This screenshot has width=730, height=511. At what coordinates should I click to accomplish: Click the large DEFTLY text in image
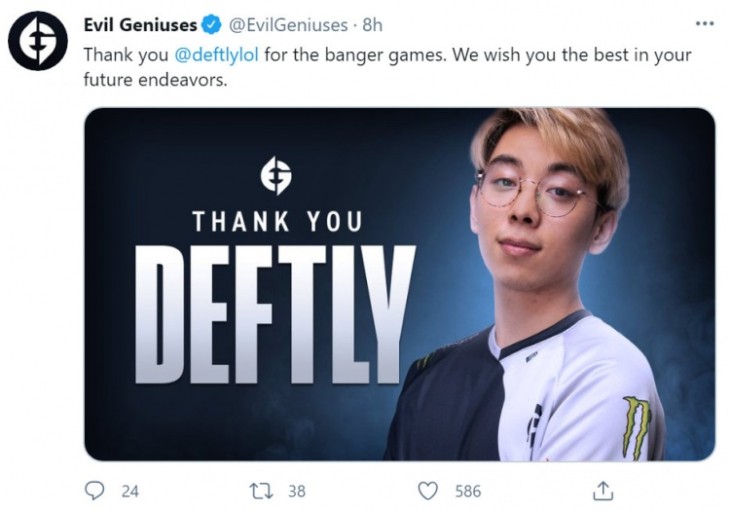click(275, 315)
